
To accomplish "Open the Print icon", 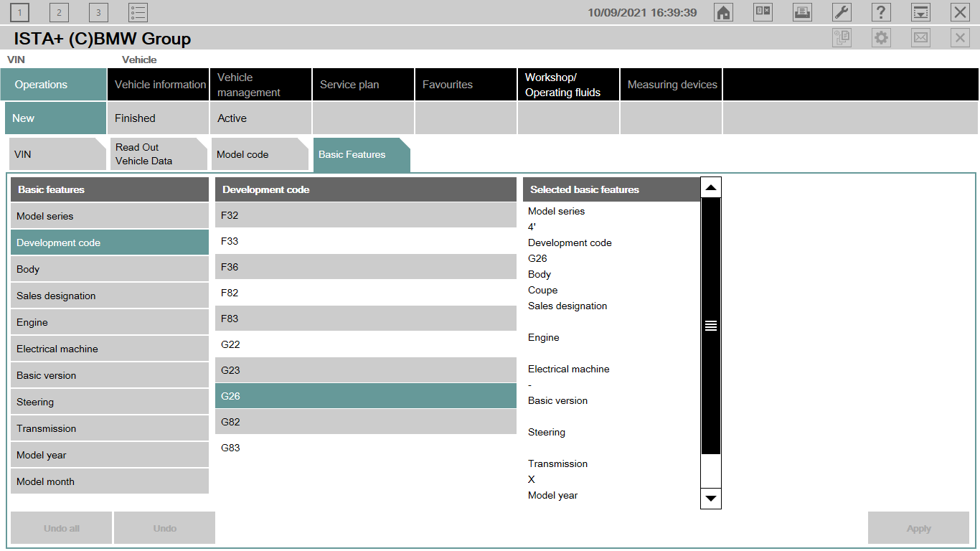I will [802, 12].
